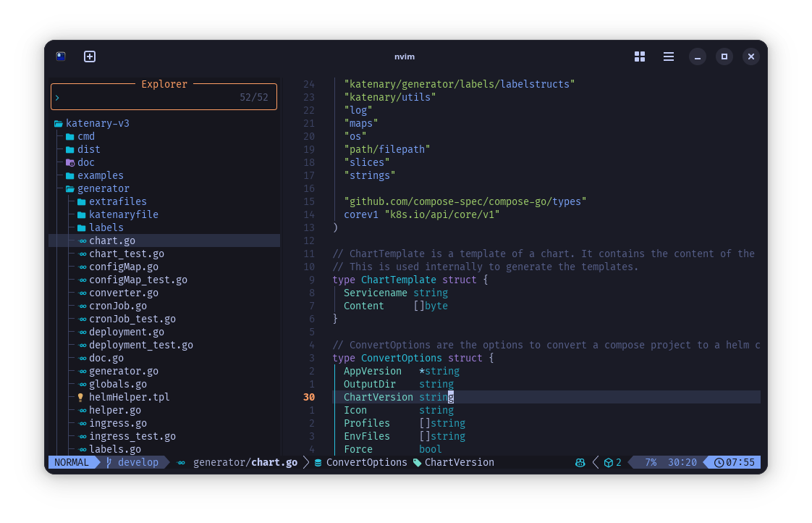Click the tag icon before ChartVersion
This screenshot has height=523, width=812.
point(417,462)
